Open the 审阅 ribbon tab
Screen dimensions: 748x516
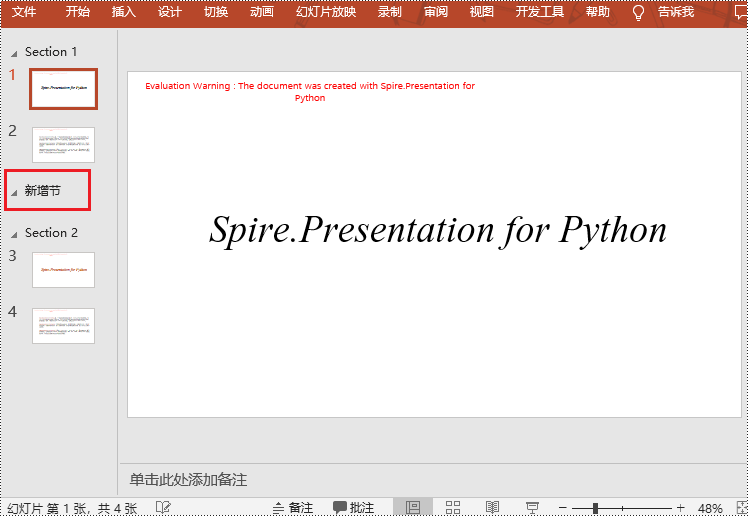(x=436, y=11)
